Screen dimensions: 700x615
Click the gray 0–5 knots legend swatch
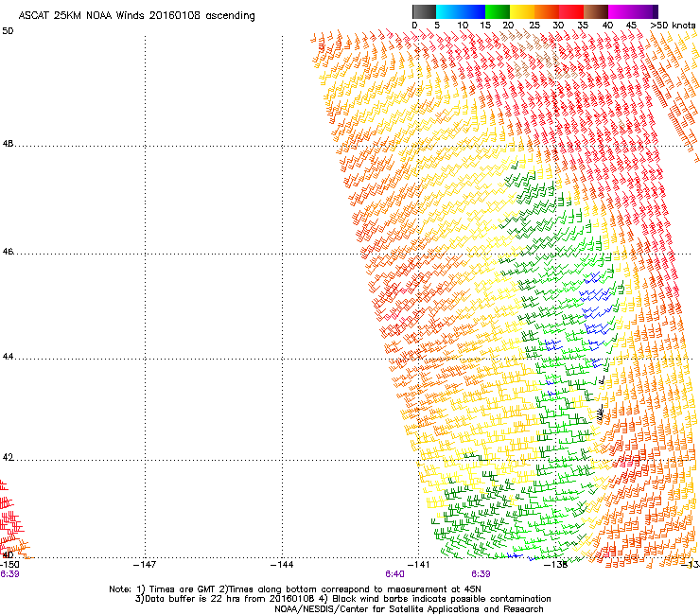[424, 11]
